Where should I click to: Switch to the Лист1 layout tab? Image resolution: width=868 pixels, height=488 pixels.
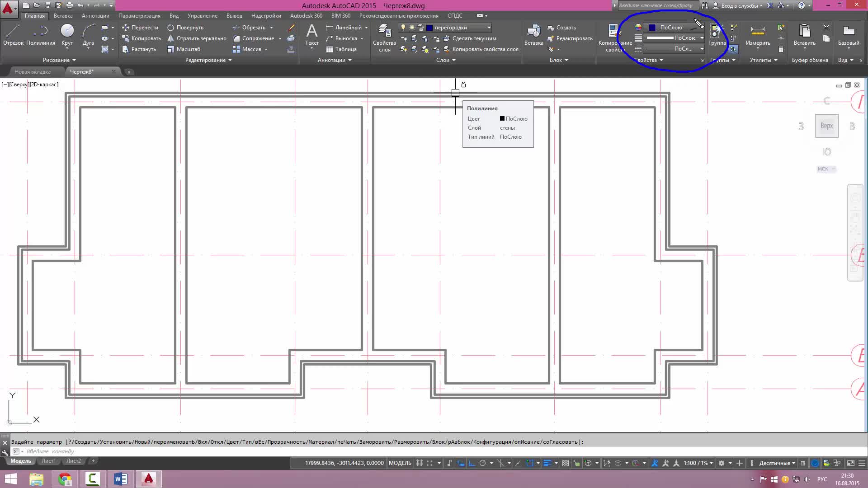coord(48,461)
